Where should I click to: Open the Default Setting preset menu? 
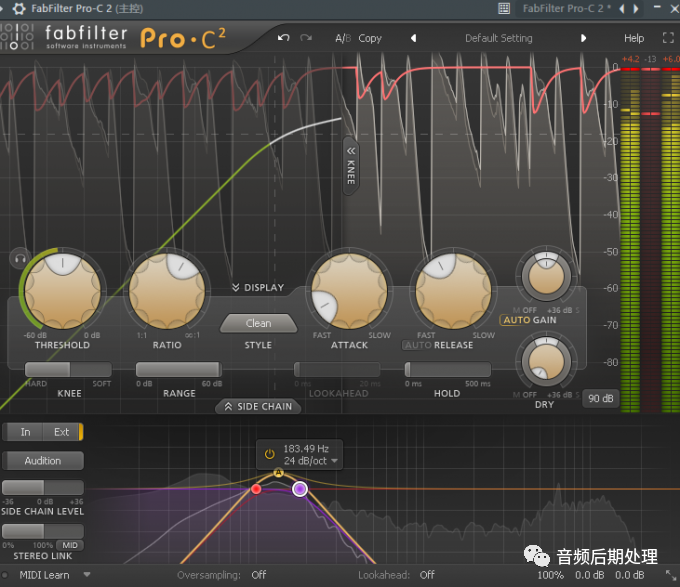pos(499,38)
